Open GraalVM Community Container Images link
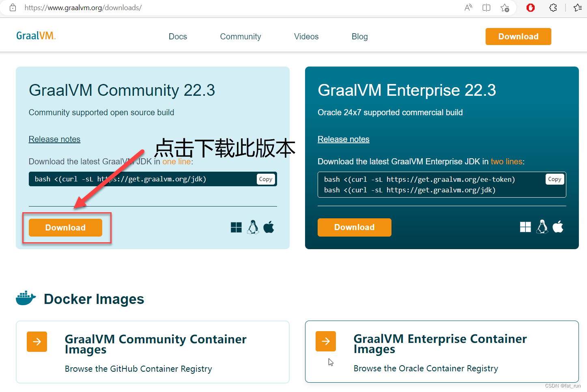 tap(156, 344)
